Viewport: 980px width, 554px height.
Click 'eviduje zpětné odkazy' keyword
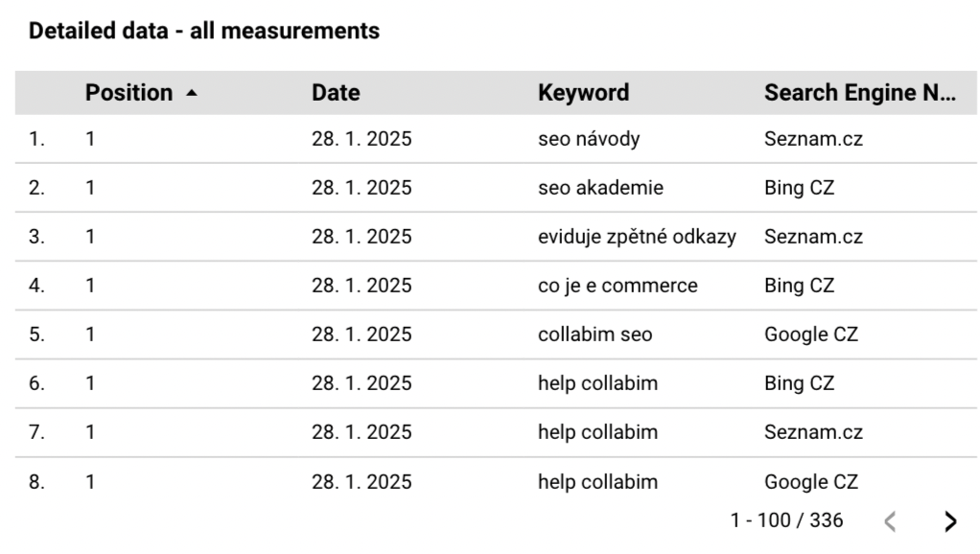pos(637,237)
